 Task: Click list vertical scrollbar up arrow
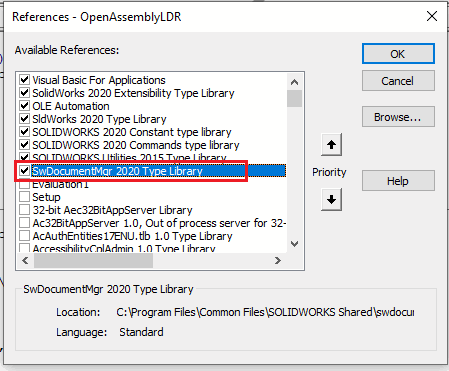(x=294, y=82)
